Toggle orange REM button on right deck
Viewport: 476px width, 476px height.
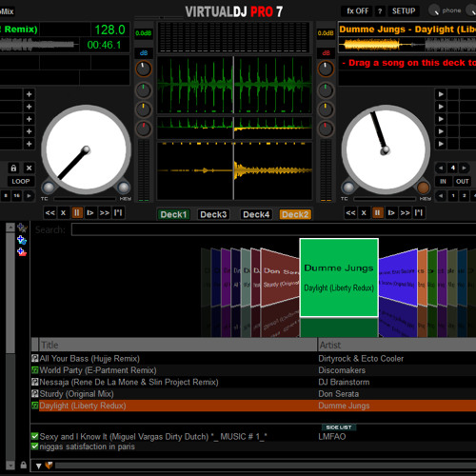(423, 188)
